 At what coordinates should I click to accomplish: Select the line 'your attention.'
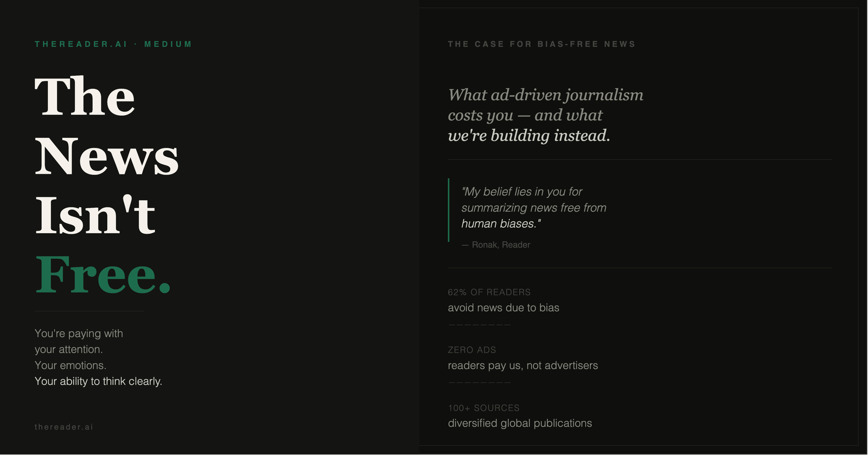68,349
